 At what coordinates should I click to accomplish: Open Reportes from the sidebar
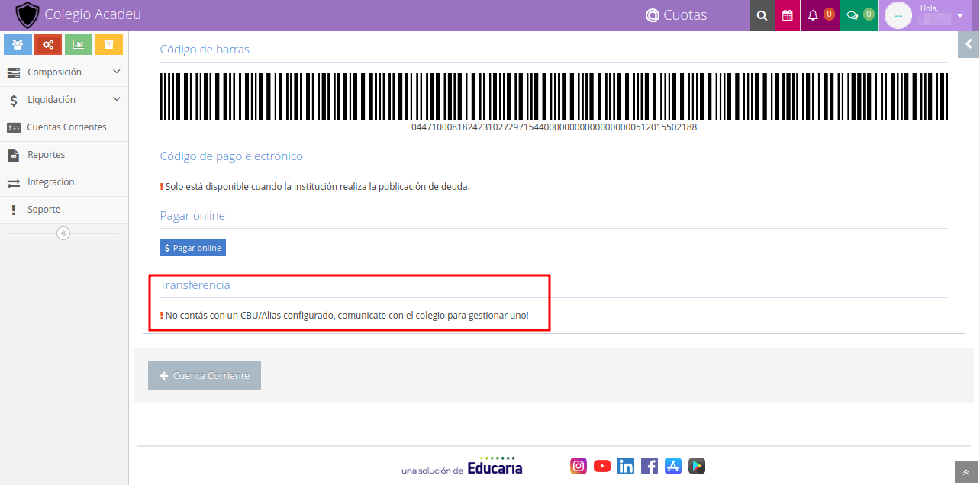coord(46,155)
